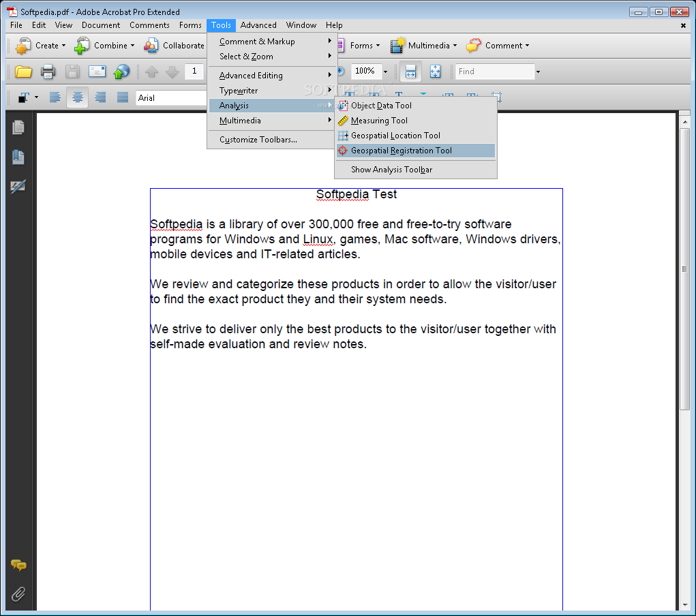
Task: Open Select & Zoom submenu
Action: 272,57
